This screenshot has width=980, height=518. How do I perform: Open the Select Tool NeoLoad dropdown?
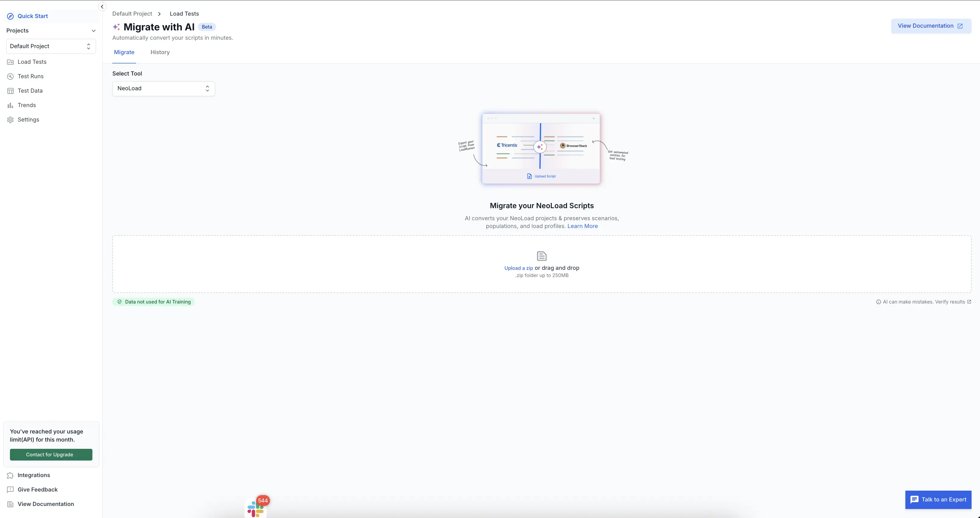(164, 89)
